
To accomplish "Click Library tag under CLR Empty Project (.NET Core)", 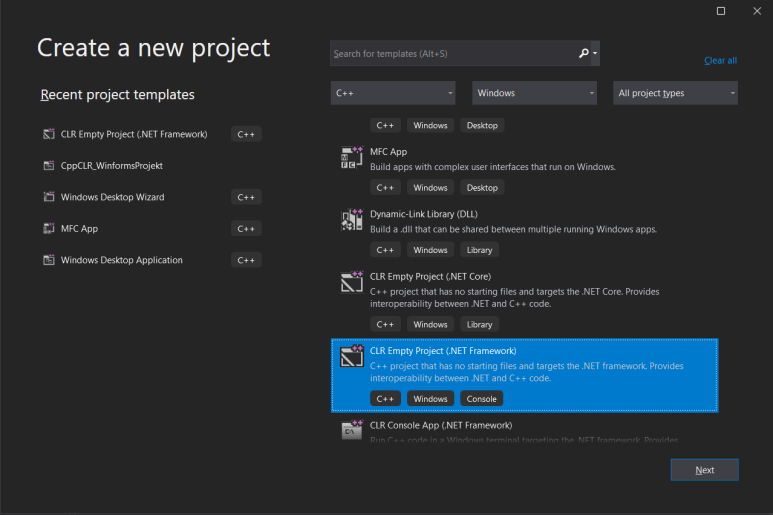I will [479, 324].
